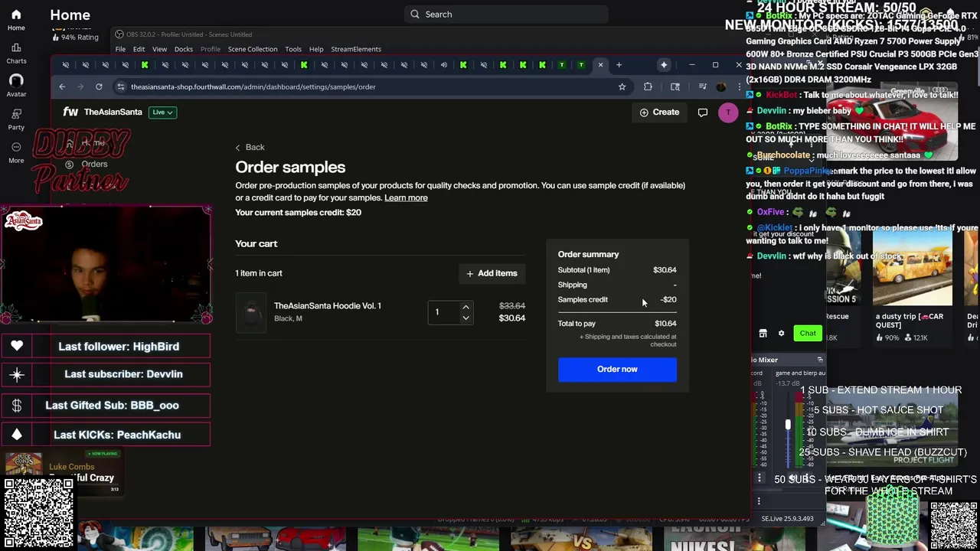This screenshot has width=980, height=551.
Task: Open the OBS Docks menu
Action: 183,49
